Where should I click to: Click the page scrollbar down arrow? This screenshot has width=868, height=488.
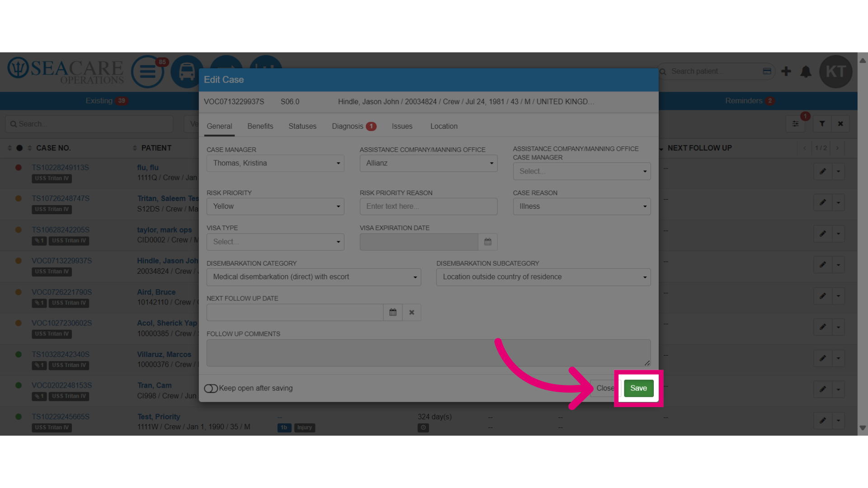click(863, 428)
